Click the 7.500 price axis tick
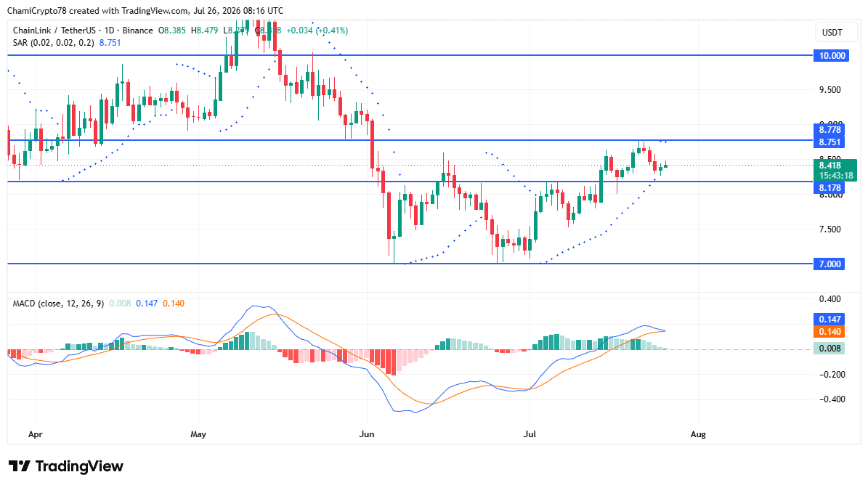Viewport: 868px width, 488px height. tap(830, 229)
